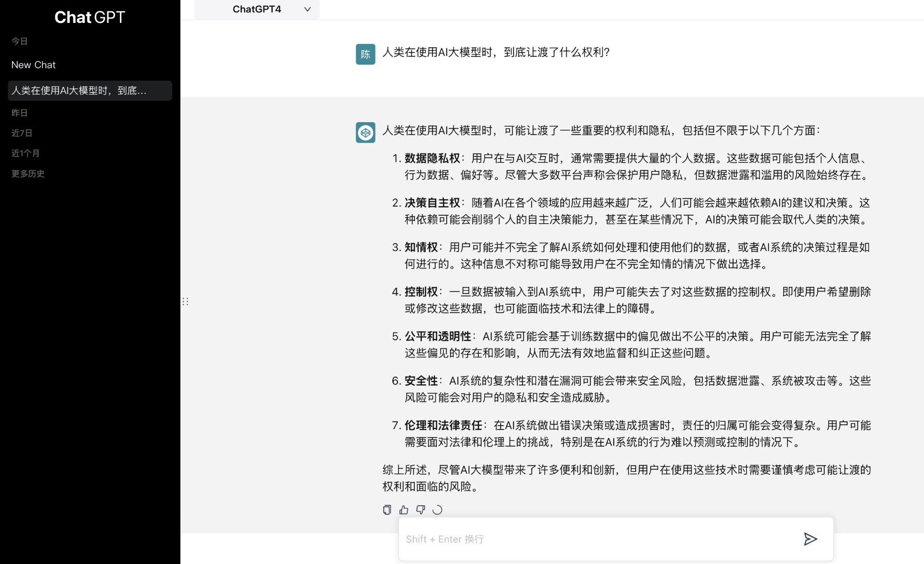Image resolution: width=924 pixels, height=564 pixels.
Task: Click the ChatGPT assistant avatar icon
Action: pyautogui.click(x=366, y=132)
